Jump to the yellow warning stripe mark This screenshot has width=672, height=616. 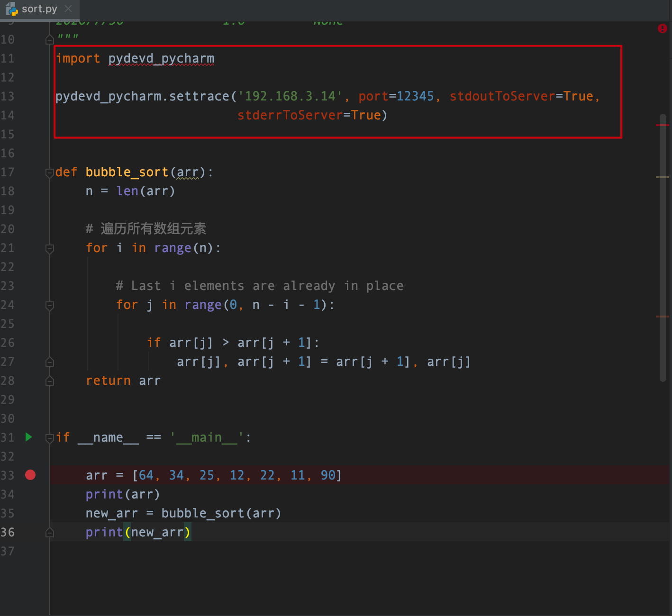663,177
